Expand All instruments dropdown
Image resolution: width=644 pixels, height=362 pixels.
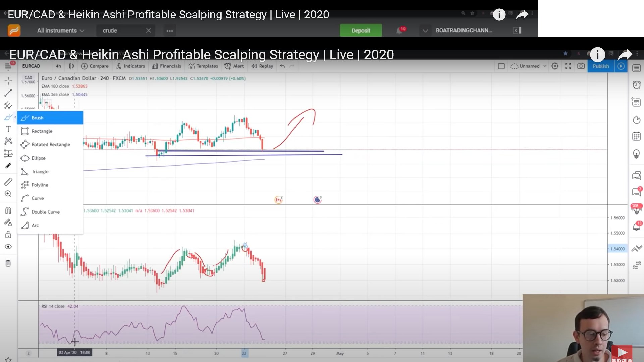[60, 31]
